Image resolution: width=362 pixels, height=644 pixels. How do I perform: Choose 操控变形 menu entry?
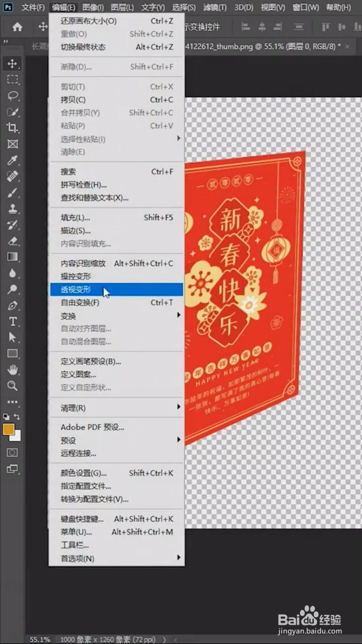[x=117, y=276]
